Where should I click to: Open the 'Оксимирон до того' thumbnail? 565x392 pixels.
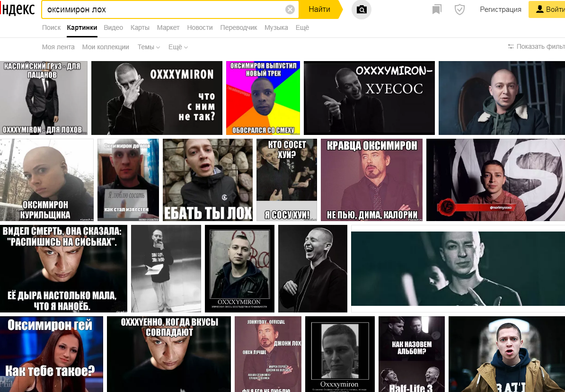pos(128,180)
